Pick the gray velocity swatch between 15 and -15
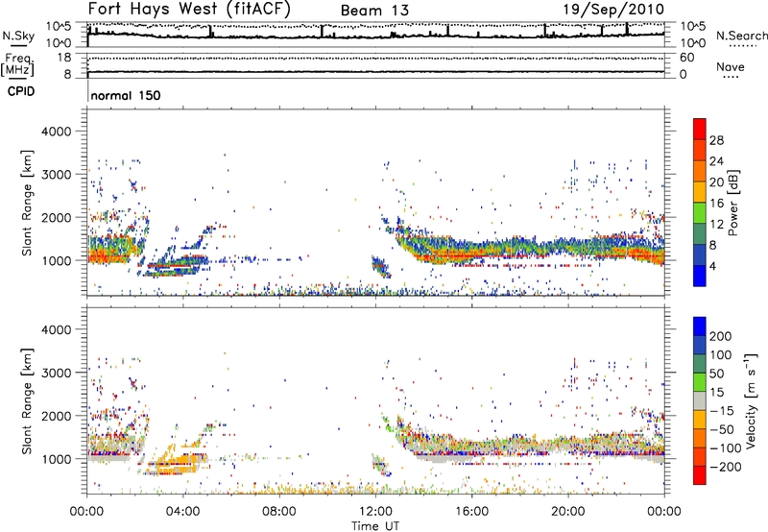This screenshot has height=532, width=768. pyautogui.click(x=700, y=400)
